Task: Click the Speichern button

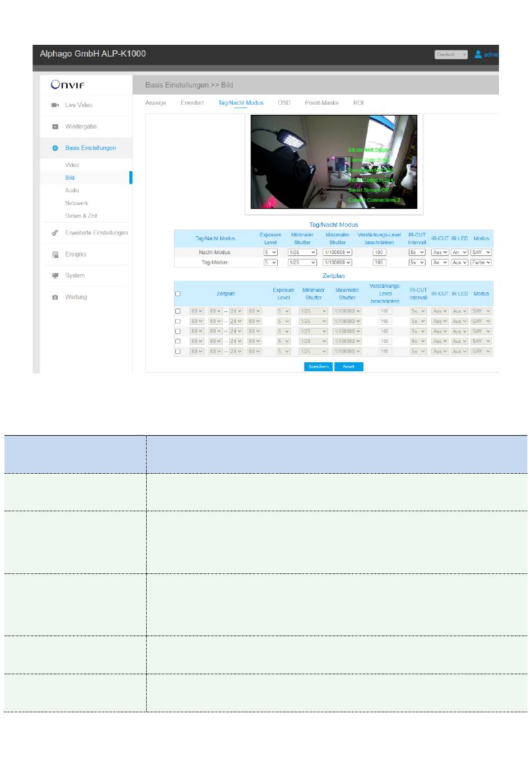Action: pos(319,367)
